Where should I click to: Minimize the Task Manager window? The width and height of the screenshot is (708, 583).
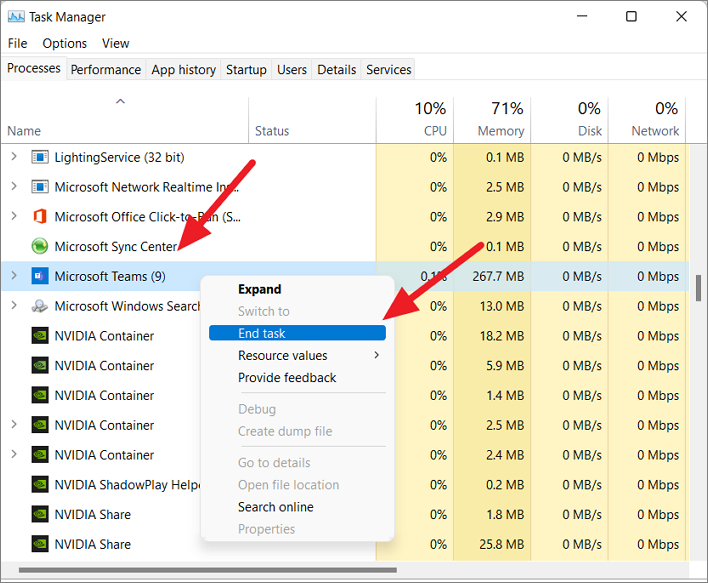point(582,17)
